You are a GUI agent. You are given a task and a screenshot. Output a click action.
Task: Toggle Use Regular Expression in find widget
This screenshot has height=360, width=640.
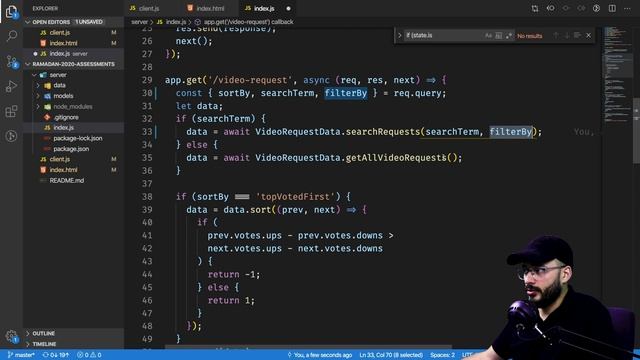[x=509, y=36]
